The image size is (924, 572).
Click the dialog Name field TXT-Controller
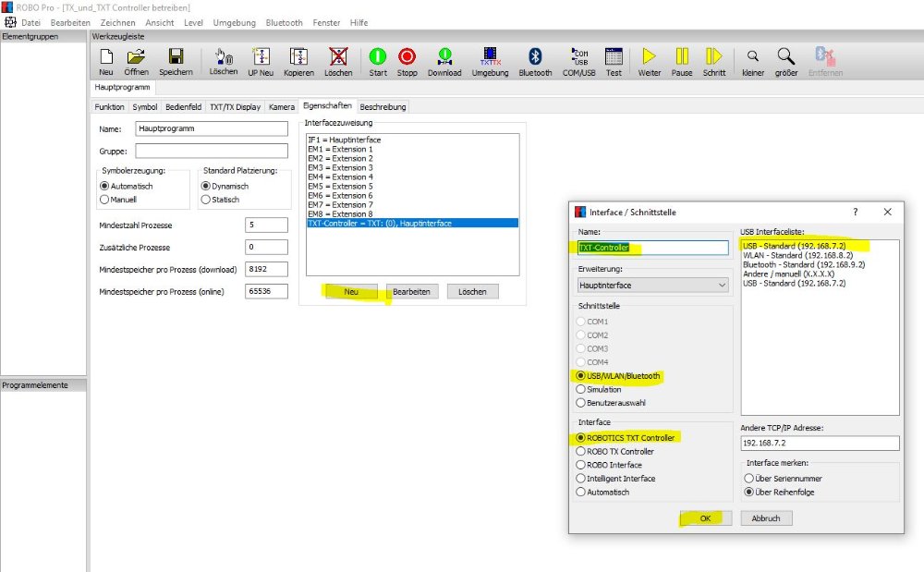coord(653,248)
